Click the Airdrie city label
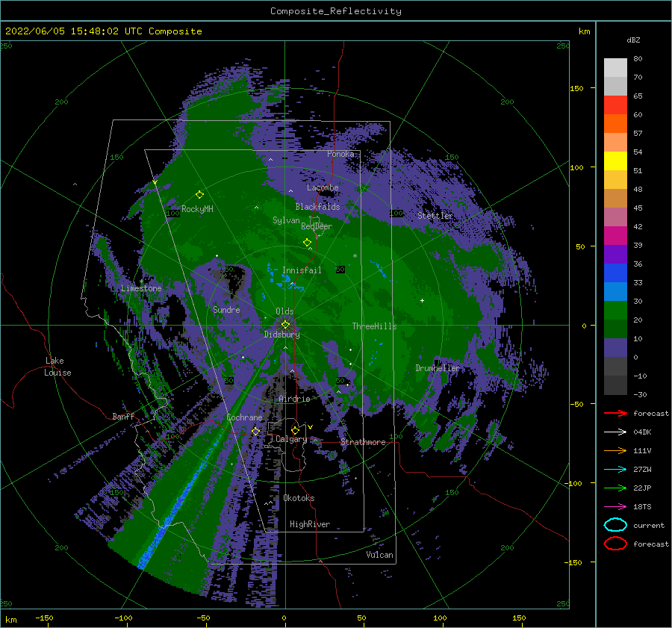 (x=294, y=399)
